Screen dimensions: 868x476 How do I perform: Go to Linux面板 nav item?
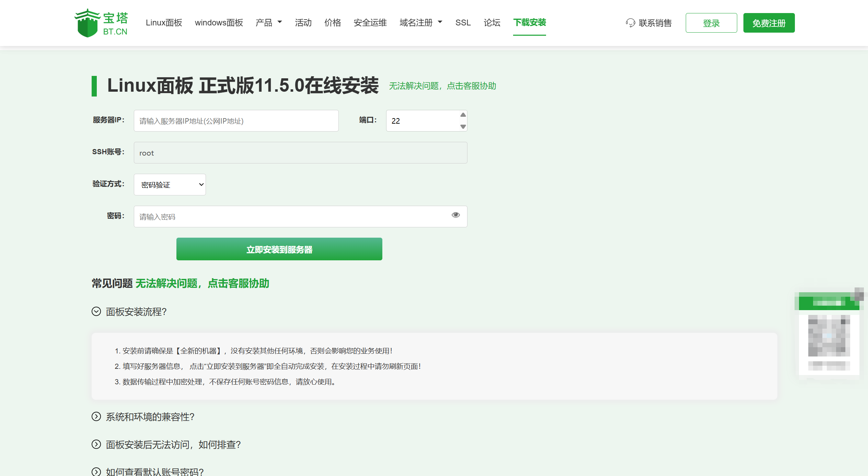point(164,23)
